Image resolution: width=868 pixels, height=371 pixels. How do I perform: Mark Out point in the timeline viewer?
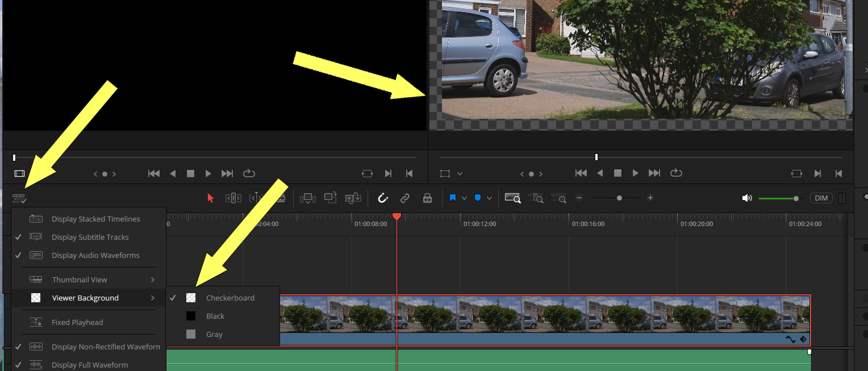point(838,173)
